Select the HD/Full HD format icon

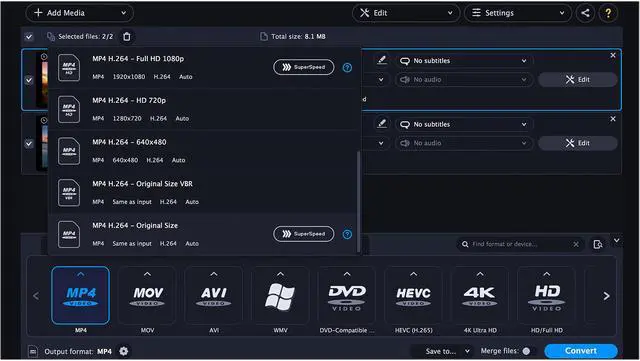(x=547, y=295)
